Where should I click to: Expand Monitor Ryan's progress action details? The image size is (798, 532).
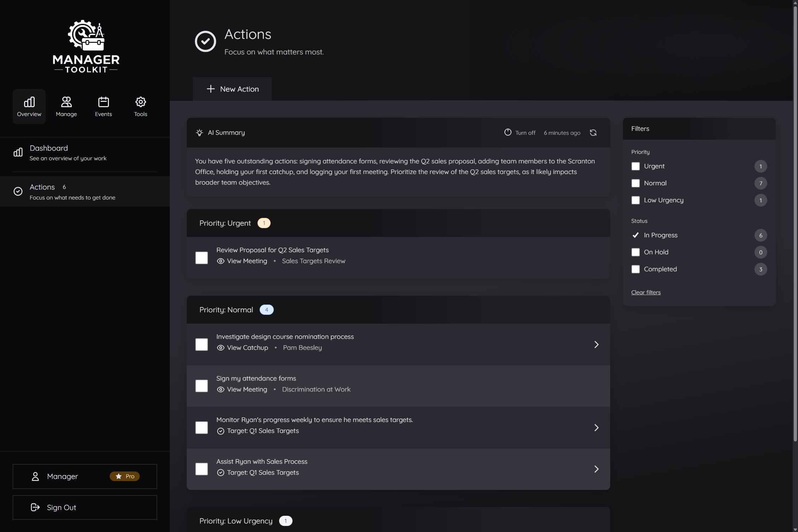pos(596,428)
